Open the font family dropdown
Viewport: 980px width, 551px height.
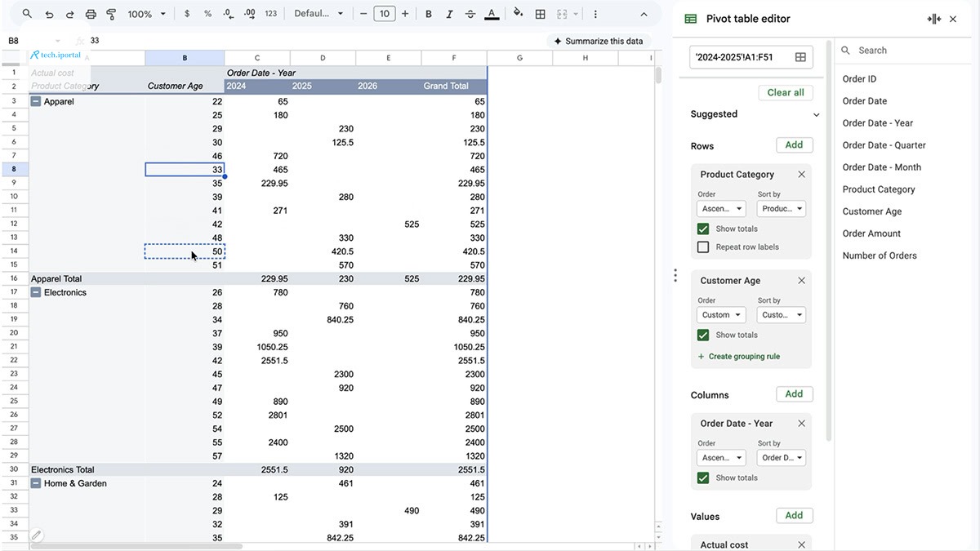319,14
